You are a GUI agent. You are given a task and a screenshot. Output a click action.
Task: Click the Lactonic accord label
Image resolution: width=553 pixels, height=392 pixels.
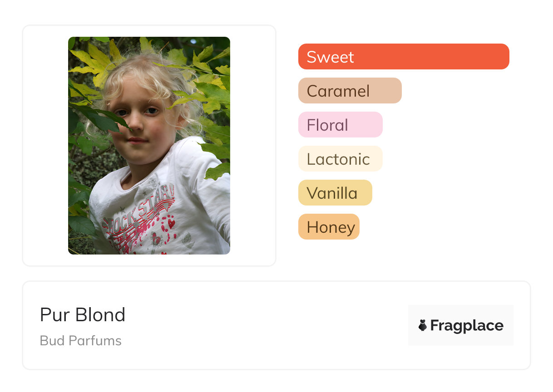tap(340, 159)
